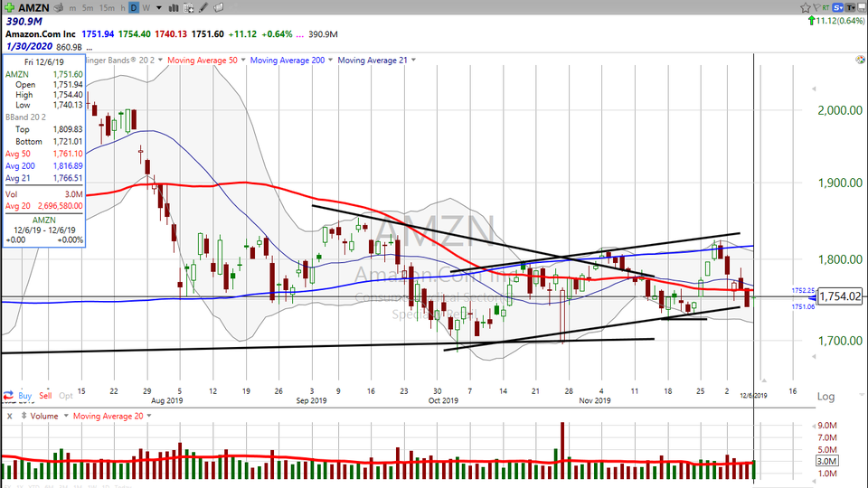
Task: Open the blue S dropdown
Action: [x=837, y=7]
